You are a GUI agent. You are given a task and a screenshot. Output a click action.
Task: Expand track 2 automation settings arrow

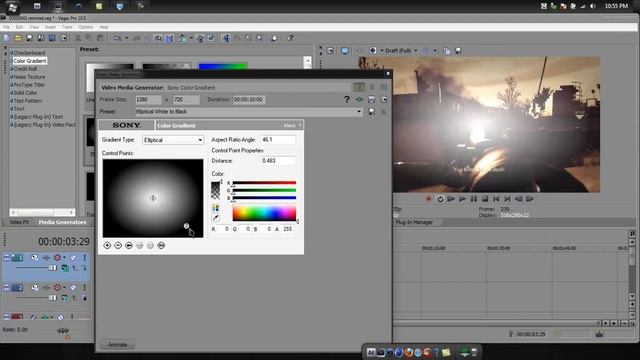(64, 288)
